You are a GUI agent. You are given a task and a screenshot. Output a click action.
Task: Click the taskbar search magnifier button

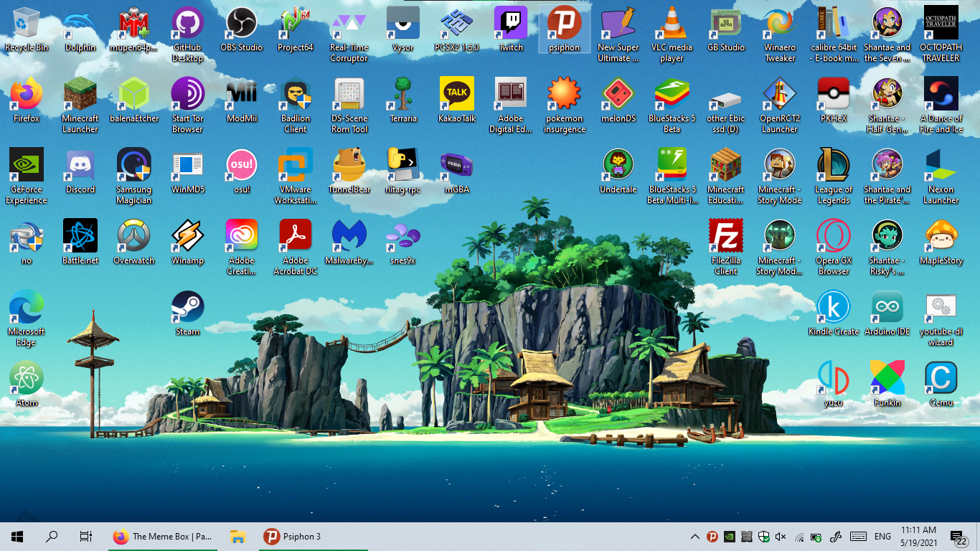(52, 537)
